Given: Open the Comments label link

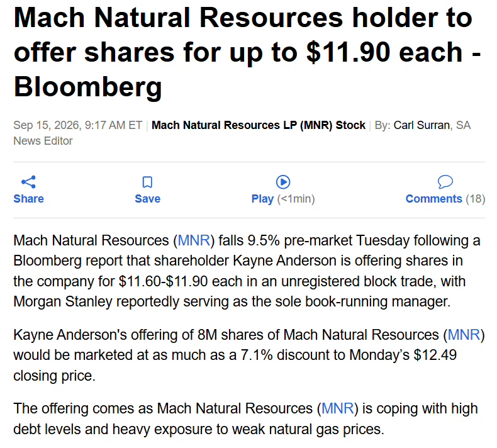Looking at the screenshot, I should 434,199.
